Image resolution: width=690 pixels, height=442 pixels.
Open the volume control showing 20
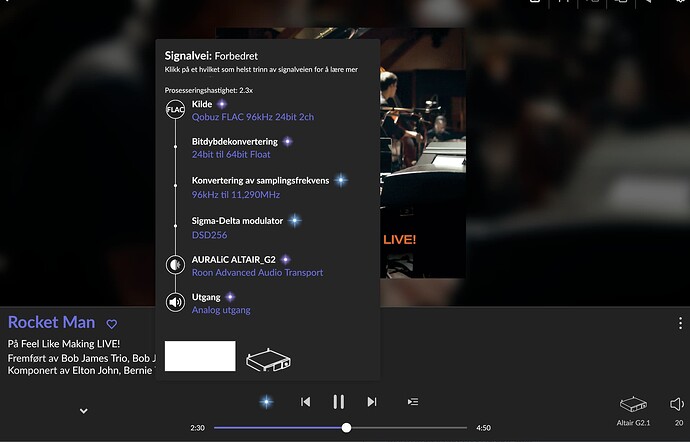[x=678, y=411]
